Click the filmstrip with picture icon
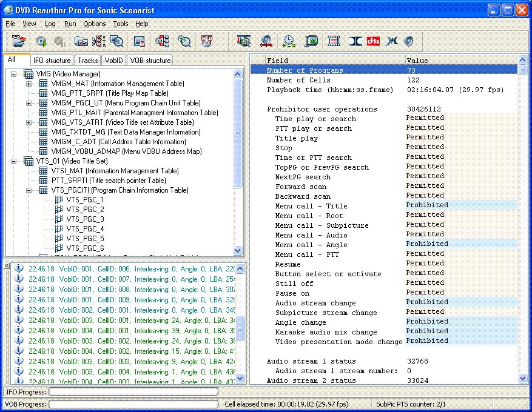This screenshot has width=532, height=412. tap(311, 41)
